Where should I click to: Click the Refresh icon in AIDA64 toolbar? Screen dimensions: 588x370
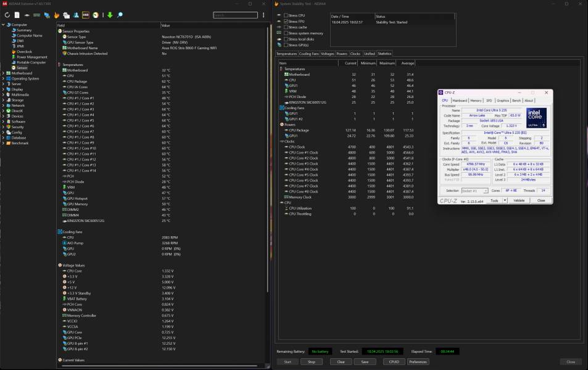7,15
